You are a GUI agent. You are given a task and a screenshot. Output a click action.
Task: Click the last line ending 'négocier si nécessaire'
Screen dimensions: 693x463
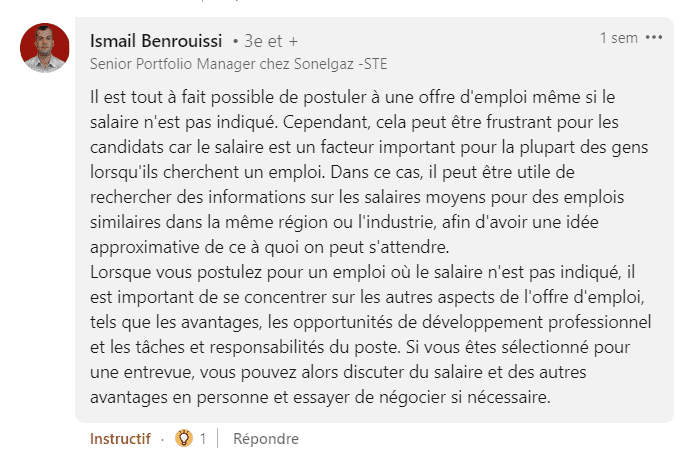tap(320, 397)
